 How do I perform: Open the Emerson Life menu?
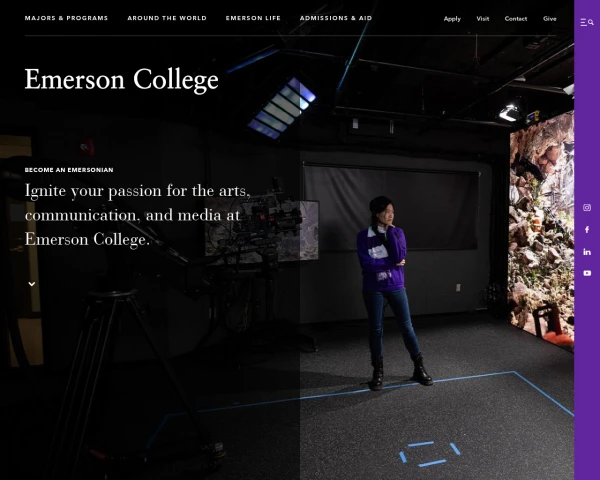[x=253, y=18]
